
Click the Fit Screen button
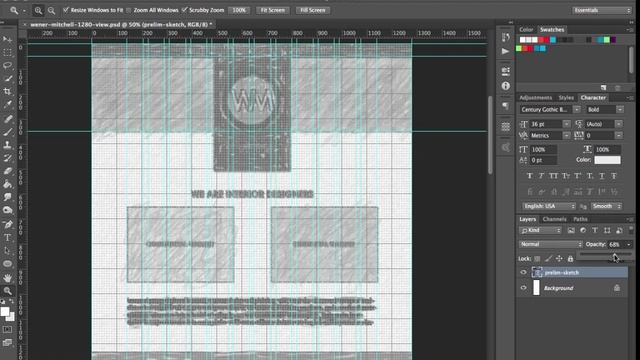(x=273, y=10)
